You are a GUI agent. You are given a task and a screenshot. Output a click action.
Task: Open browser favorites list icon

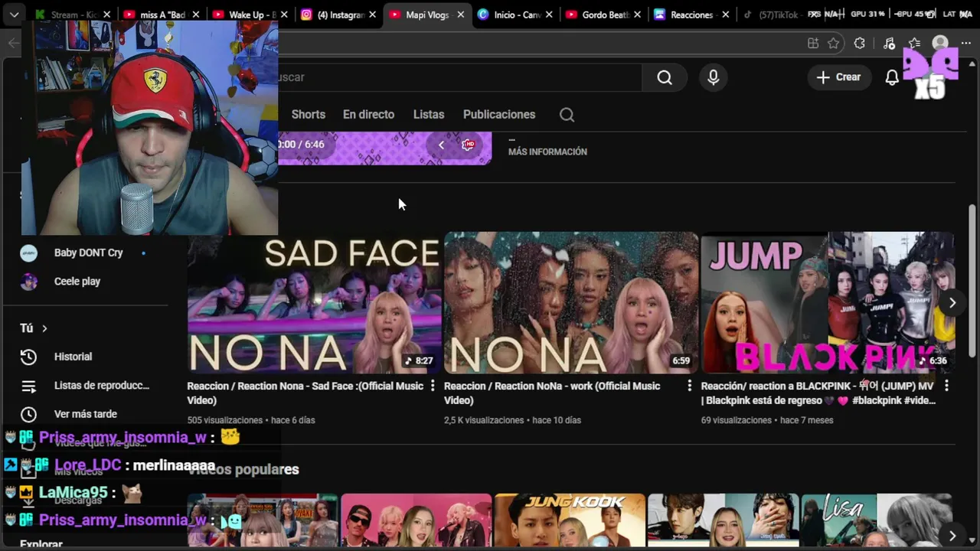915,44
